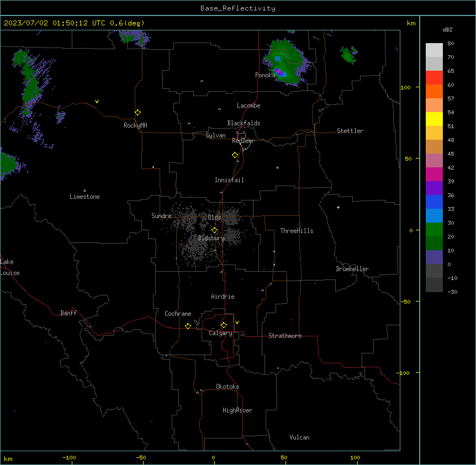Select the yellow diamond marker above Calgary
This screenshot has height=465, width=476.
(x=224, y=325)
